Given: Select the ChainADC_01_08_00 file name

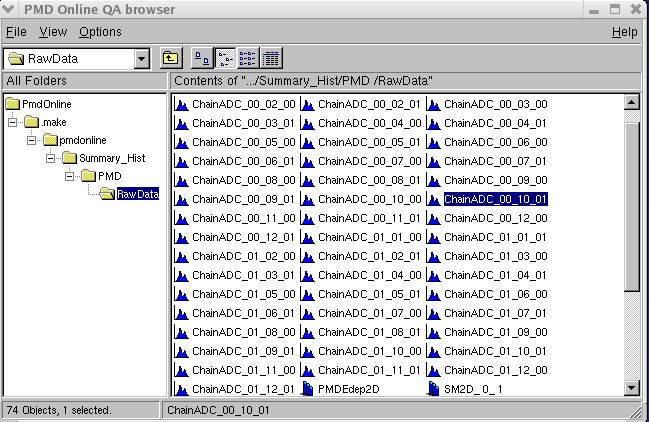Looking at the screenshot, I should 243,333.
